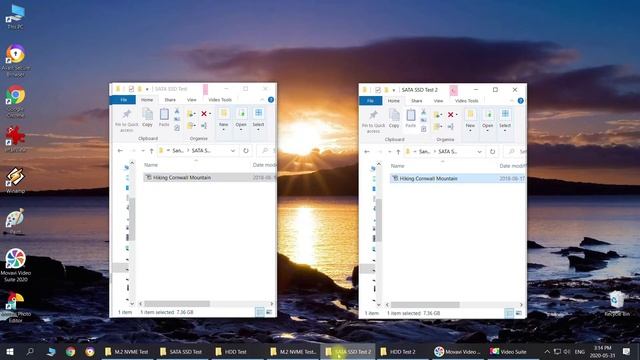Click the search box in SATA SSD Test window
This screenshot has height=360, width=640.
[x=267, y=151]
